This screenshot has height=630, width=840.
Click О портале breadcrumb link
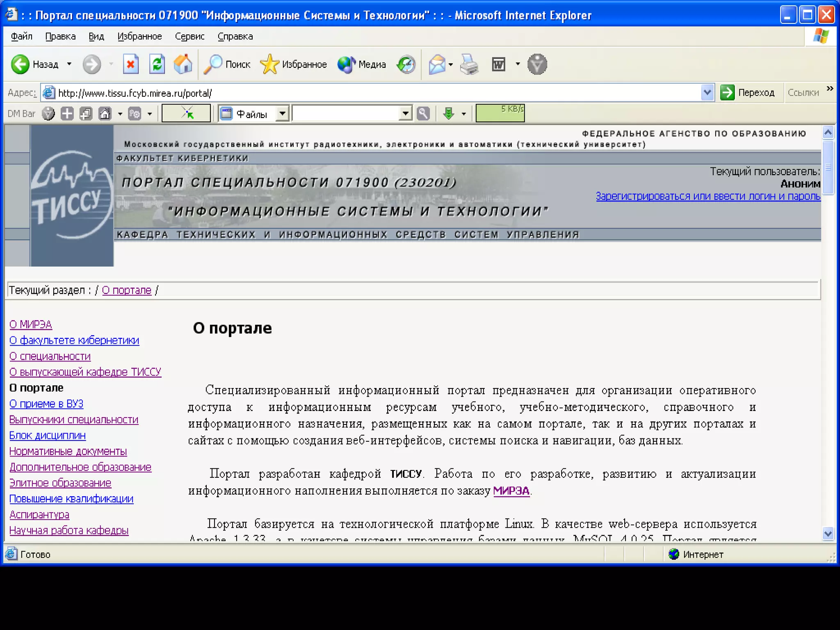[127, 290]
